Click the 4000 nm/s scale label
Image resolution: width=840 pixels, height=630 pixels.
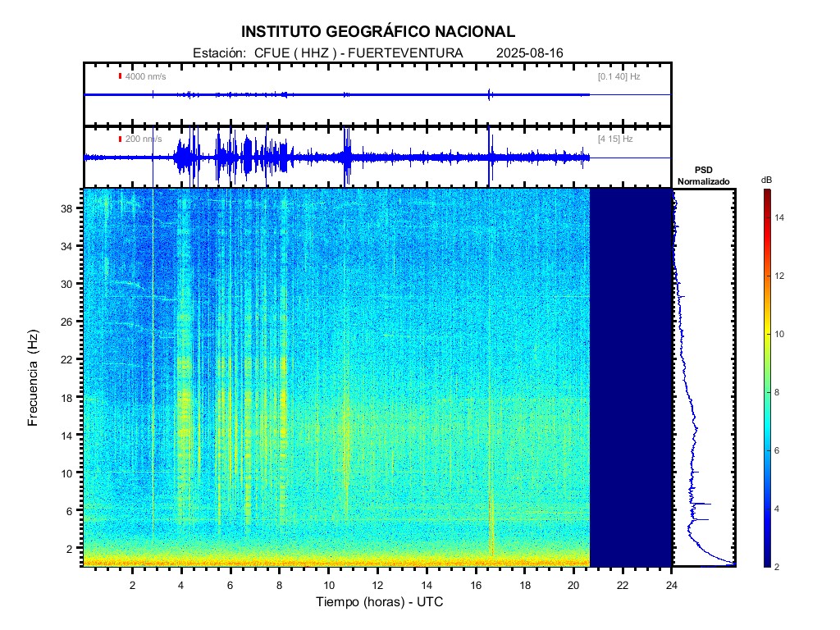click(146, 76)
